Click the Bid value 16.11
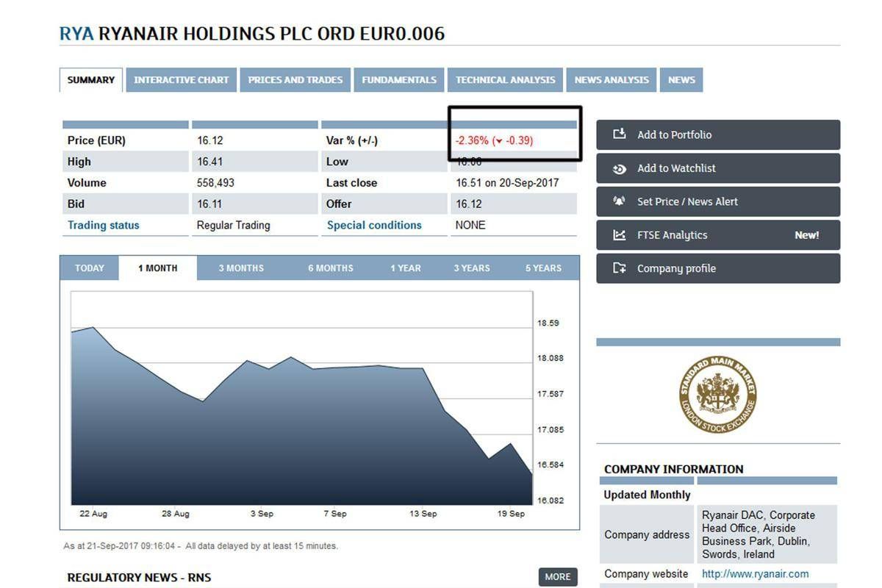Image resolution: width=882 pixels, height=588 pixels. [209, 204]
